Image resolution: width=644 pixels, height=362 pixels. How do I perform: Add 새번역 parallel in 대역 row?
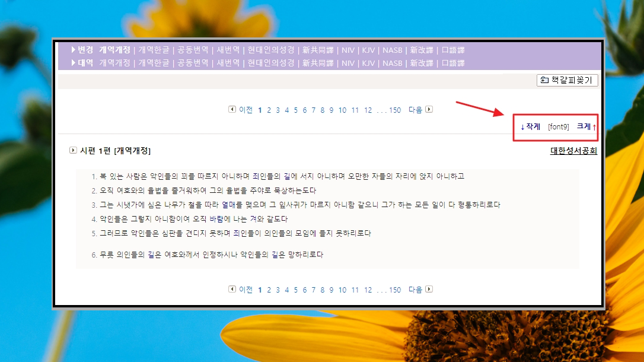pyautogui.click(x=228, y=63)
